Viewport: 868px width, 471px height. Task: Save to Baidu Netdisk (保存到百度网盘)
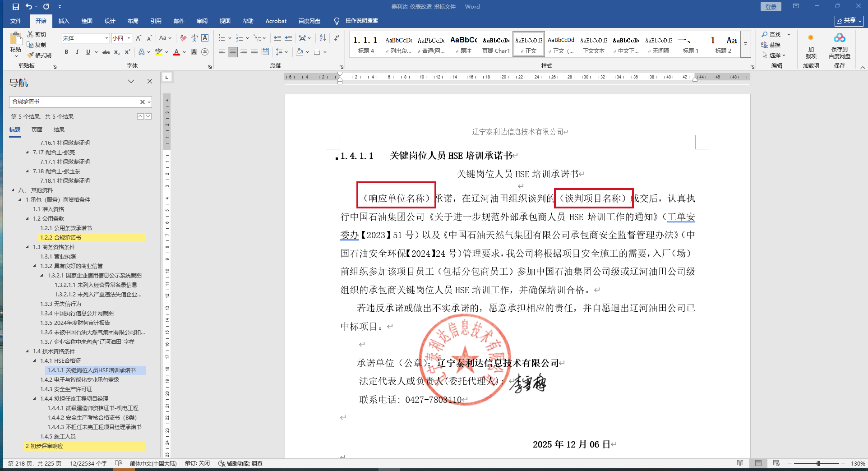[840, 45]
